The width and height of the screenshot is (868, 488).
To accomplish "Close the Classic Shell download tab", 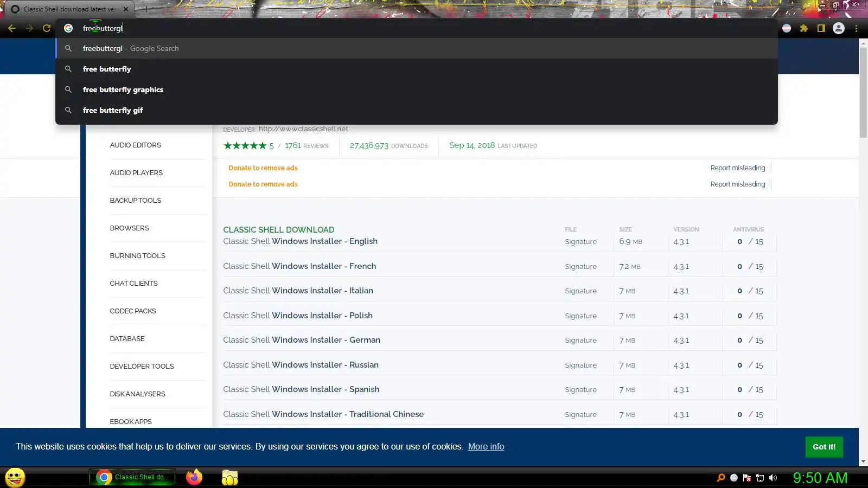I will (x=126, y=9).
